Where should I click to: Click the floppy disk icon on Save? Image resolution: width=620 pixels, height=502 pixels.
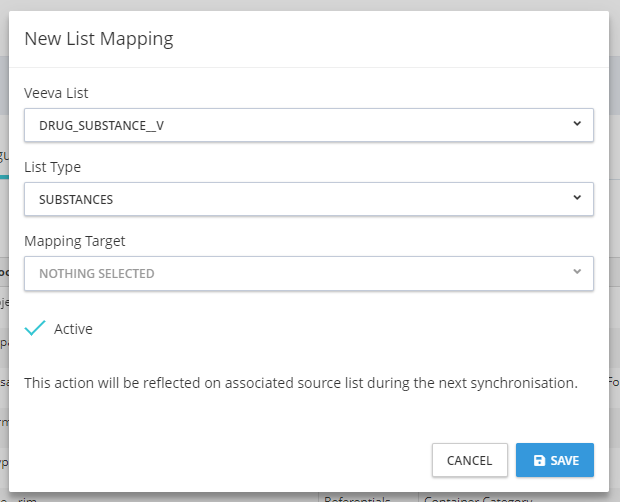(x=540, y=461)
